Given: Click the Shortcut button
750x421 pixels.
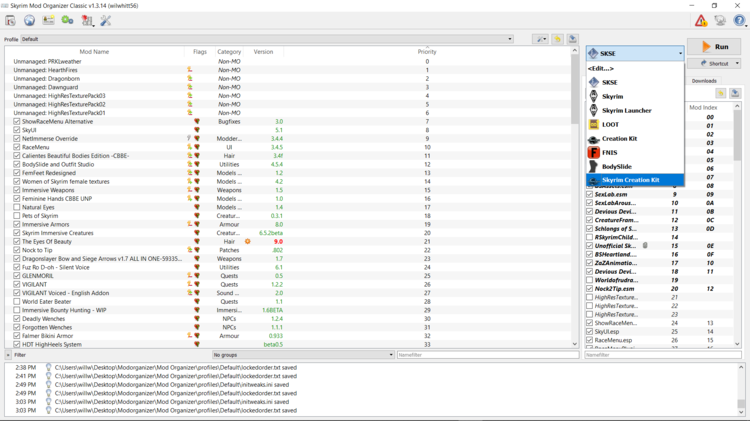Looking at the screenshot, I should pos(714,64).
